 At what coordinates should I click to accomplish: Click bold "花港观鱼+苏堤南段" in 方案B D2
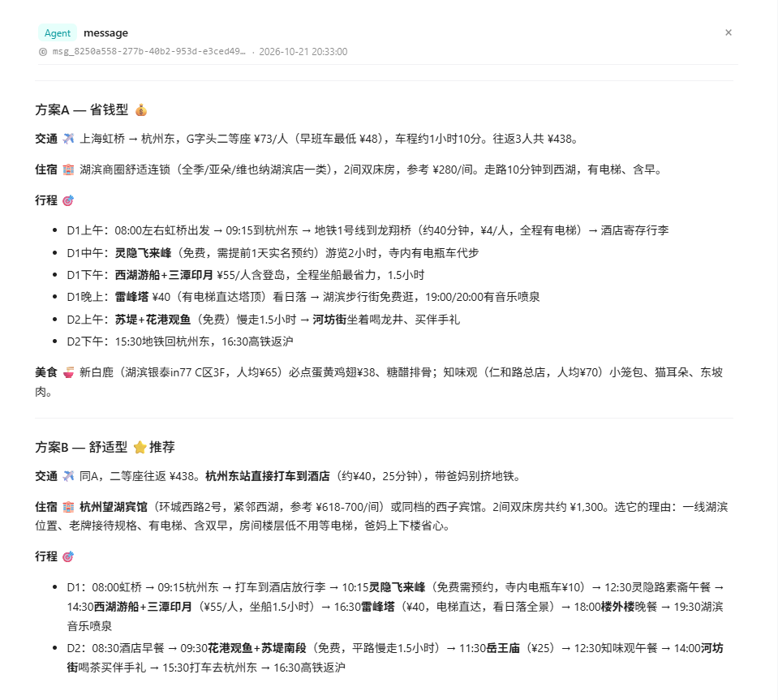[x=257, y=648]
